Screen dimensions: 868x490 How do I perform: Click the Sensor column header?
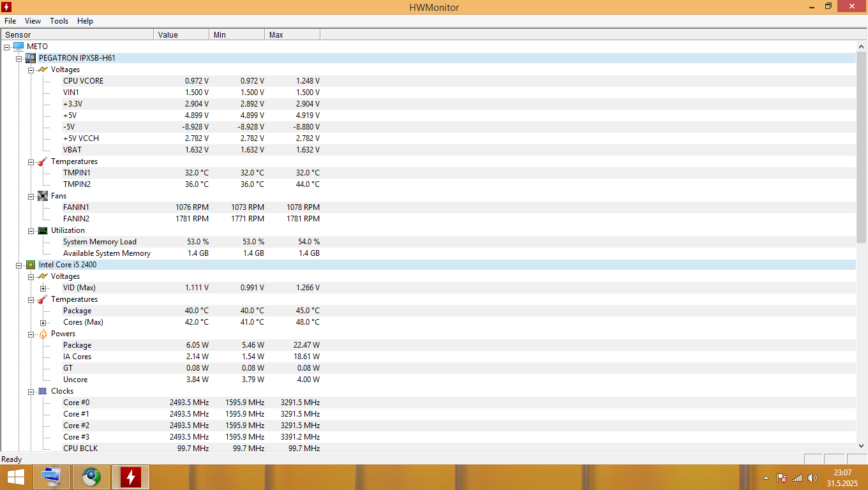(x=77, y=34)
